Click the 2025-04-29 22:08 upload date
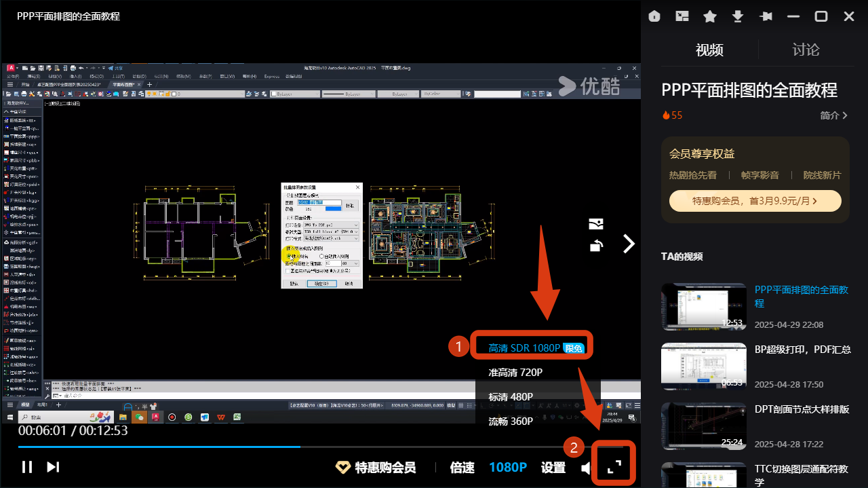The image size is (868, 488). [x=789, y=325]
